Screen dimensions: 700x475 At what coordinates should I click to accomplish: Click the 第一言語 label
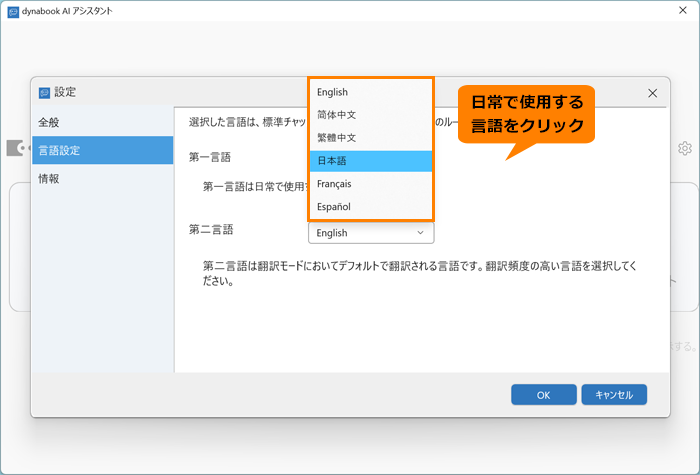[210, 157]
